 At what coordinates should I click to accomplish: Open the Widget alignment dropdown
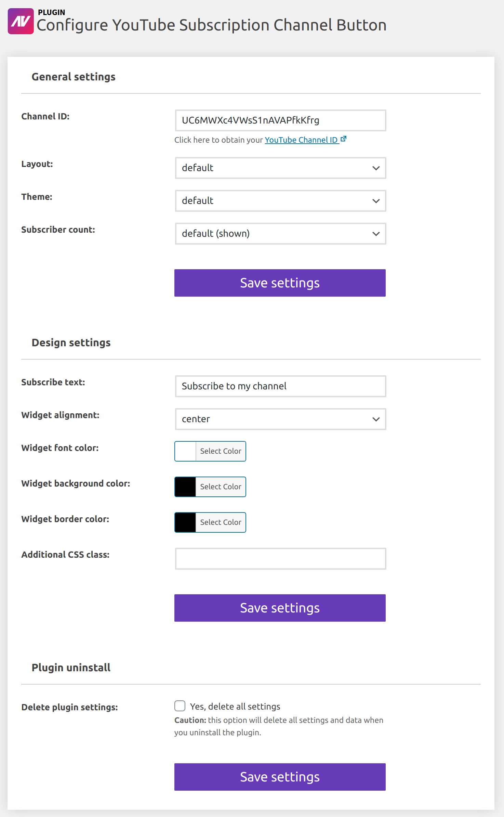click(280, 419)
